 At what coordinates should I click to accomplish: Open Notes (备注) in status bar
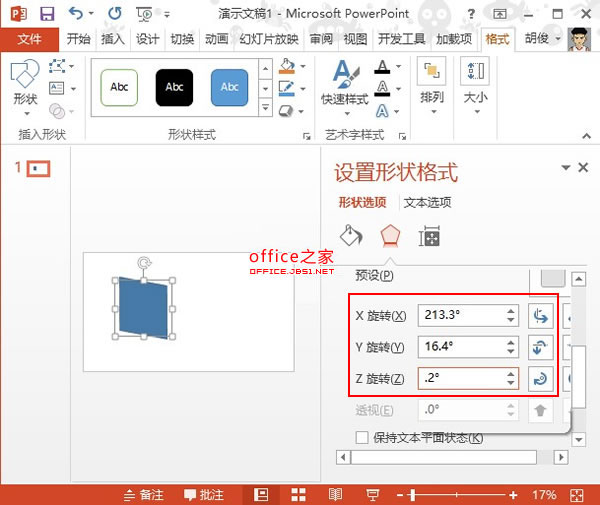tap(144, 495)
